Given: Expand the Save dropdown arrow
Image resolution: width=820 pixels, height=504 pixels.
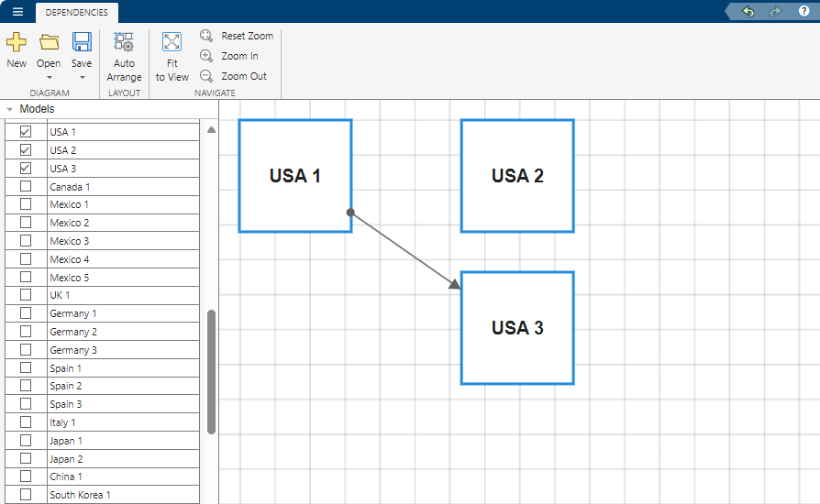Looking at the screenshot, I should pyautogui.click(x=82, y=78).
